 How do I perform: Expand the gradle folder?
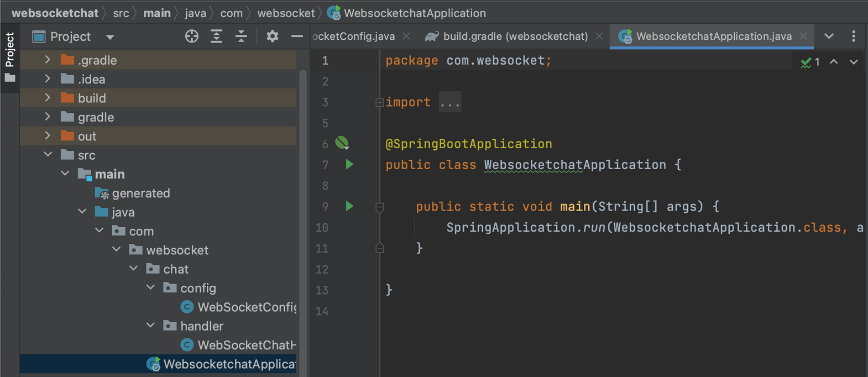48,117
